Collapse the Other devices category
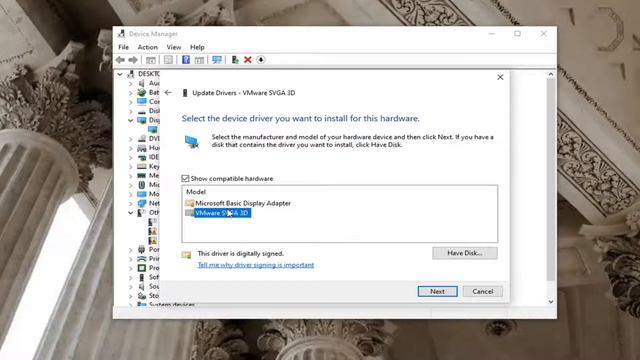Screen dimensions: 640x360 131,213
